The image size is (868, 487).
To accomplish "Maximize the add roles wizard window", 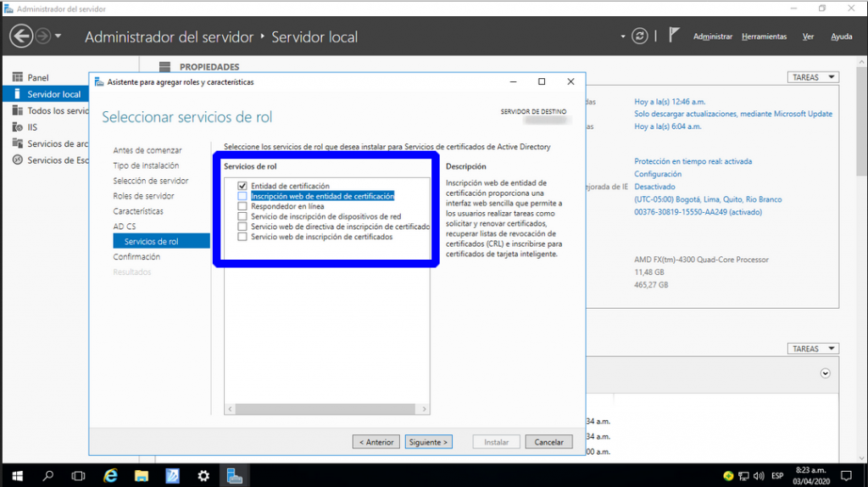I will click(x=542, y=81).
